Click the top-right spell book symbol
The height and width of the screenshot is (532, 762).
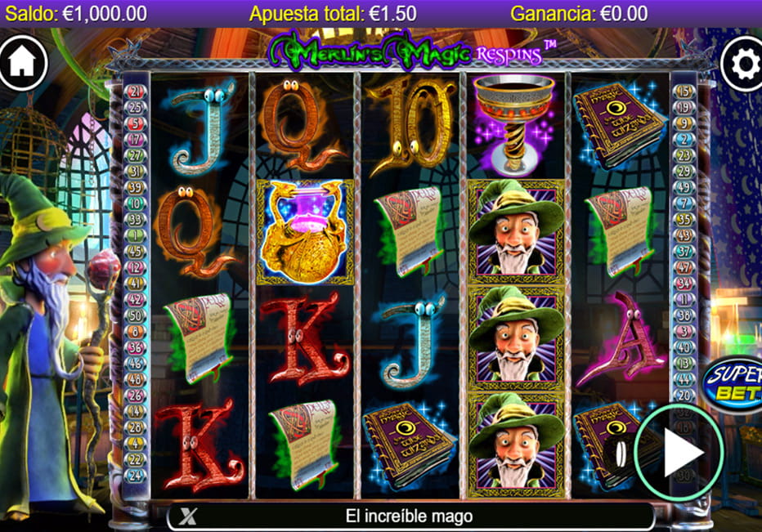point(620,124)
